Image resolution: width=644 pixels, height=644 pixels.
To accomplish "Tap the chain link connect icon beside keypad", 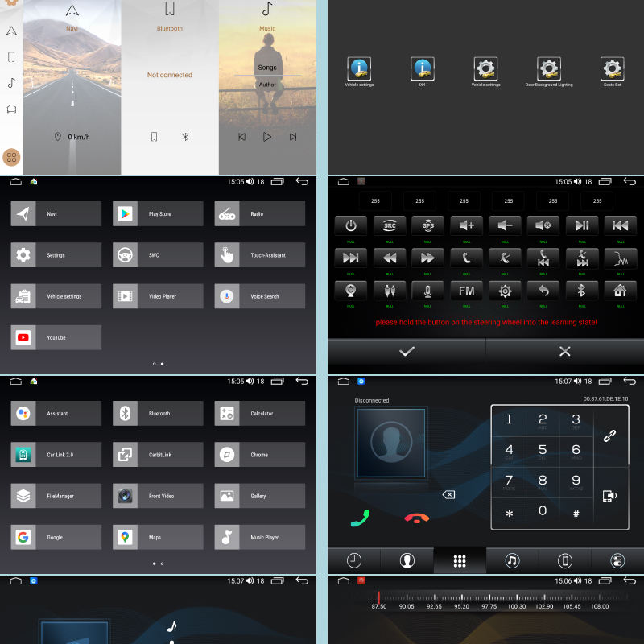I will [609, 436].
